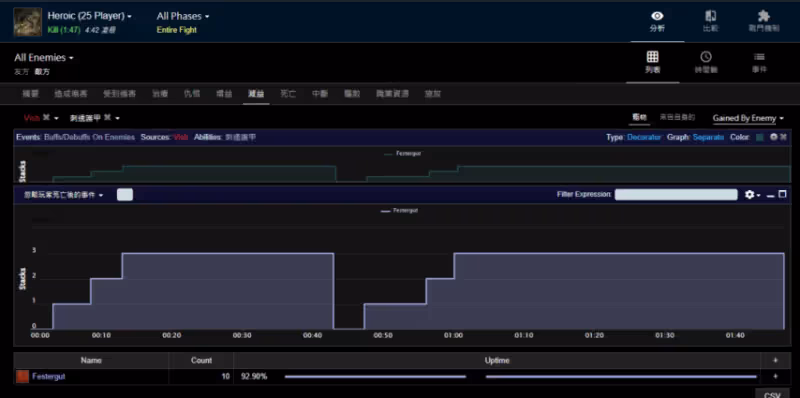Viewport: 800px width, 398px height.
Task: Click the 92.90% uptime value
Action: (x=254, y=377)
